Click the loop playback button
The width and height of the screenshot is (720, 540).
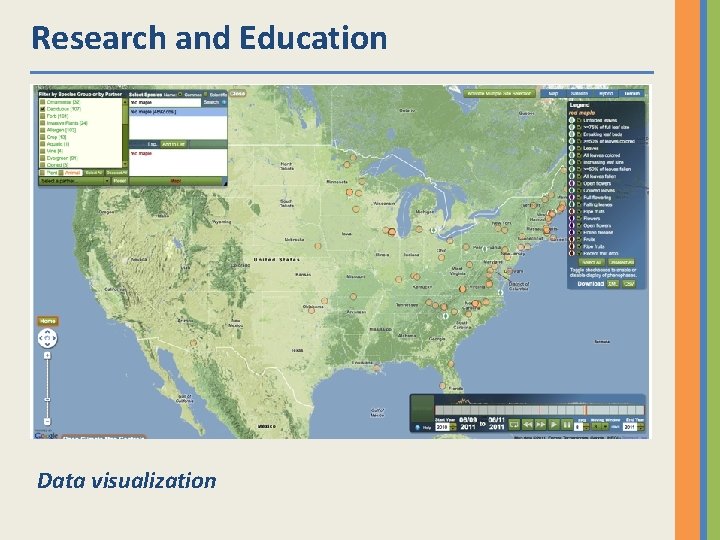pos(514,425)
